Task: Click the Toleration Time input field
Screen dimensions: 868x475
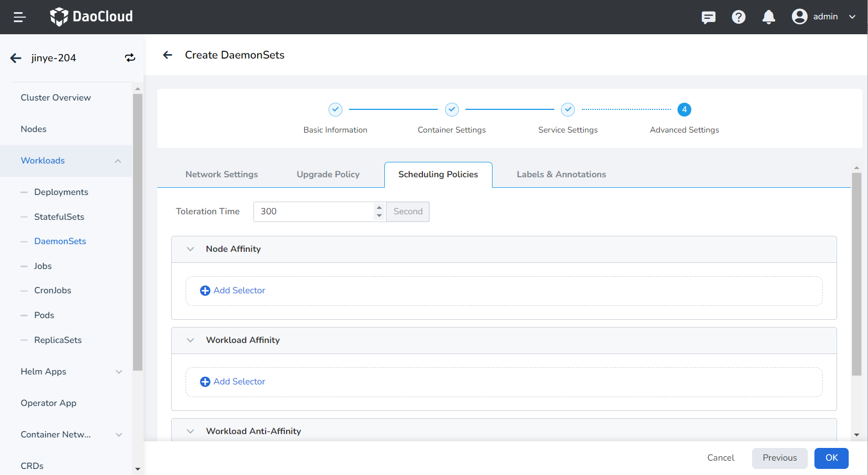Action: coord(313,212)
